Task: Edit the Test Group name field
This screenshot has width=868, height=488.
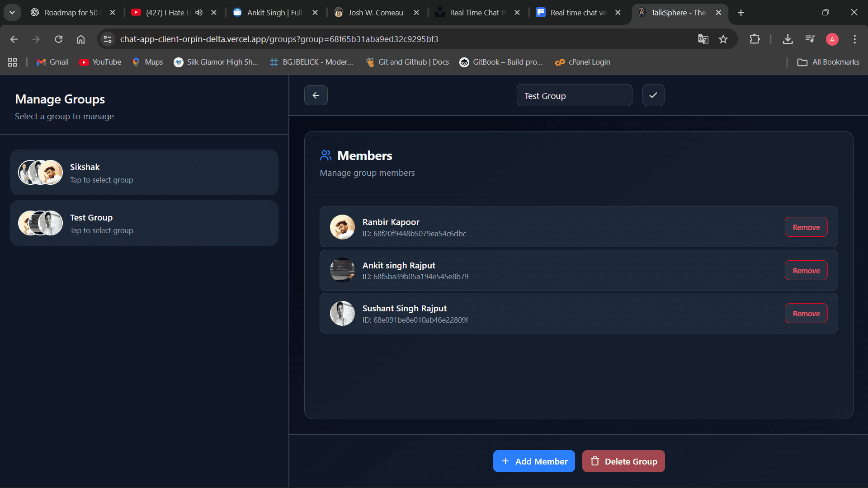Action: pyautogui.click(x=574, y=96)
